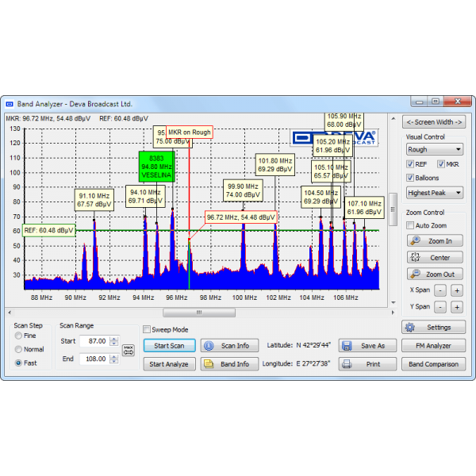Increase the Start frequency with up arrow
The height and width of the screenshot is (476, 476).
[113, 339]
